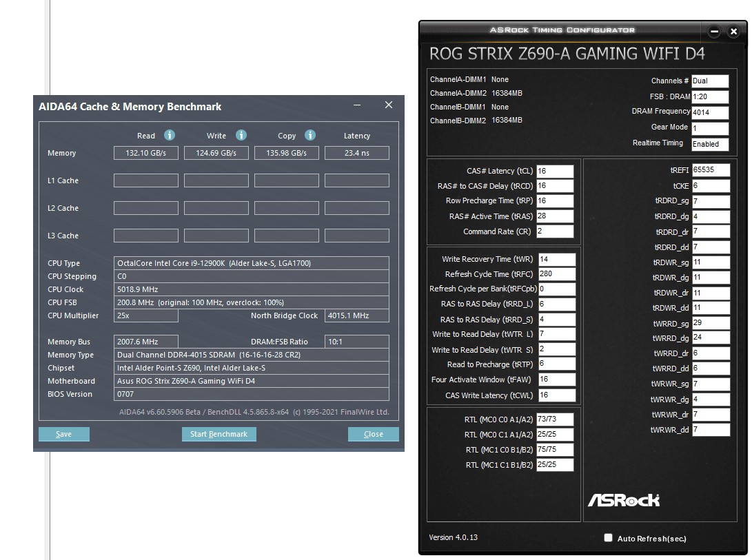Image resolution: width=752 pixels, height=560 pixels.
Task: Click the RTL (MC1 C1 B1/B2) field
Action: [555, 465]
